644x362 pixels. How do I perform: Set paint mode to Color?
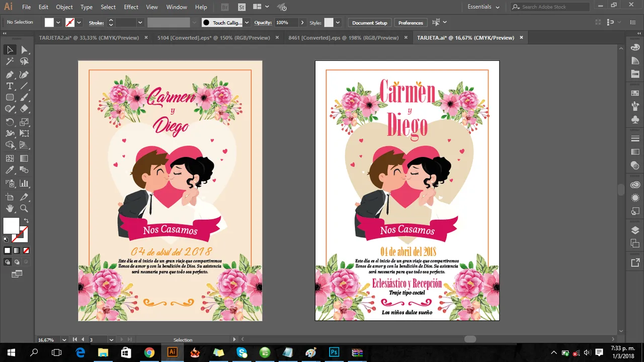pyautogui.click(x=7, y=250)
